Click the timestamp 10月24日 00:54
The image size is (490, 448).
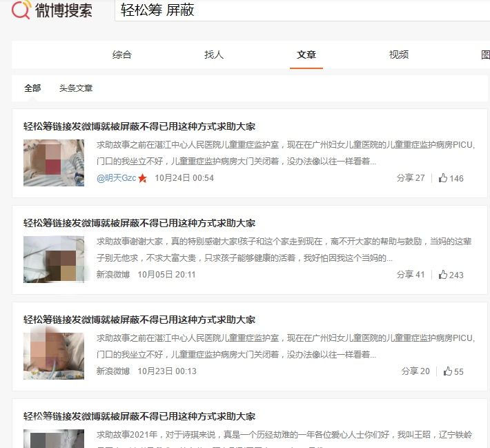tap(184, 178)
